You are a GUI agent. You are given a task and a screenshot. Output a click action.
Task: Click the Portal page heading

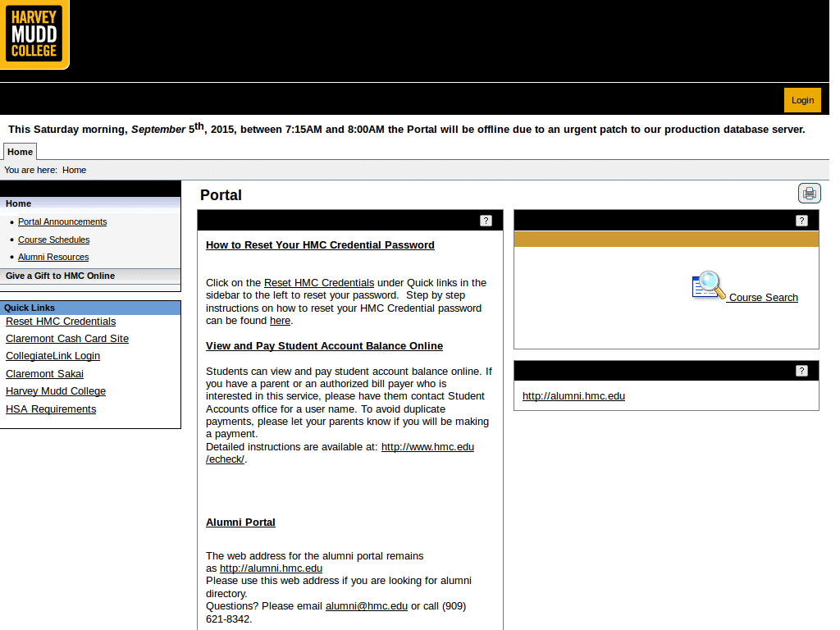(221, 195)
